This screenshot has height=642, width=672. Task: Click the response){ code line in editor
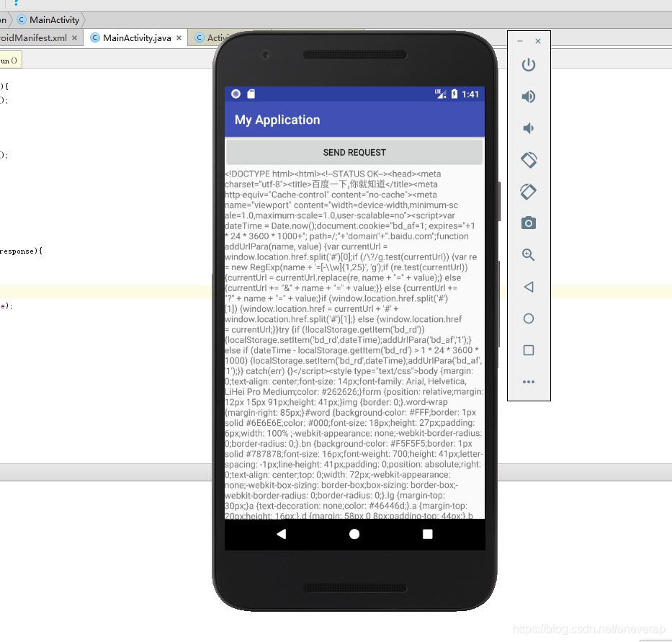pyautogui.click(x=21, y=251)
